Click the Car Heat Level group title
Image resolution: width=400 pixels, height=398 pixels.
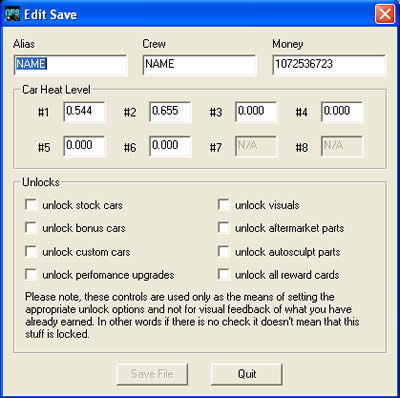[x=56, y=90]
